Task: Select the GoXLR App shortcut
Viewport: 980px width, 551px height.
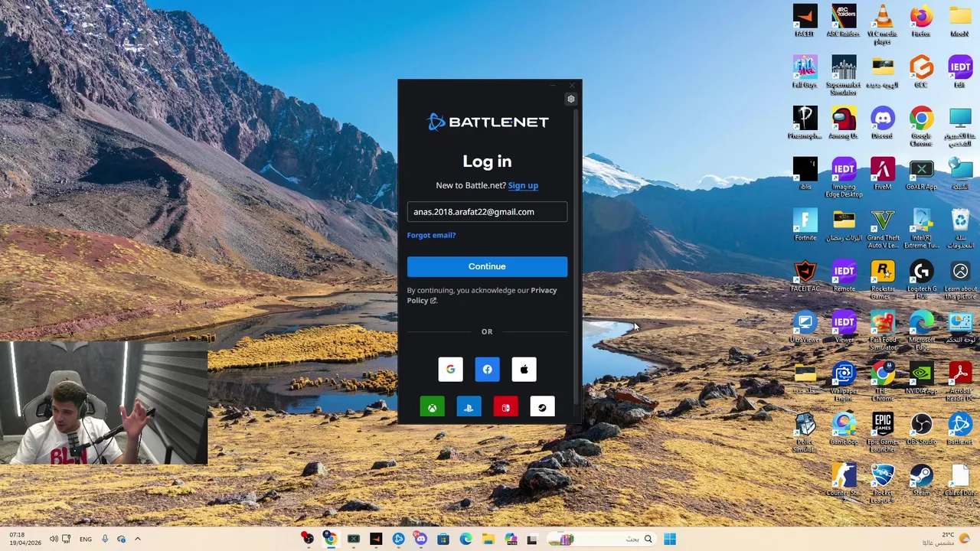Action: click(x=921, y=174)
